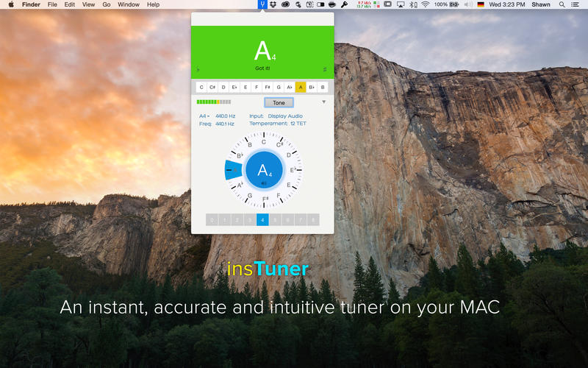Open the Go menu
Screen dimensions: 588x368
pos(107,4)
